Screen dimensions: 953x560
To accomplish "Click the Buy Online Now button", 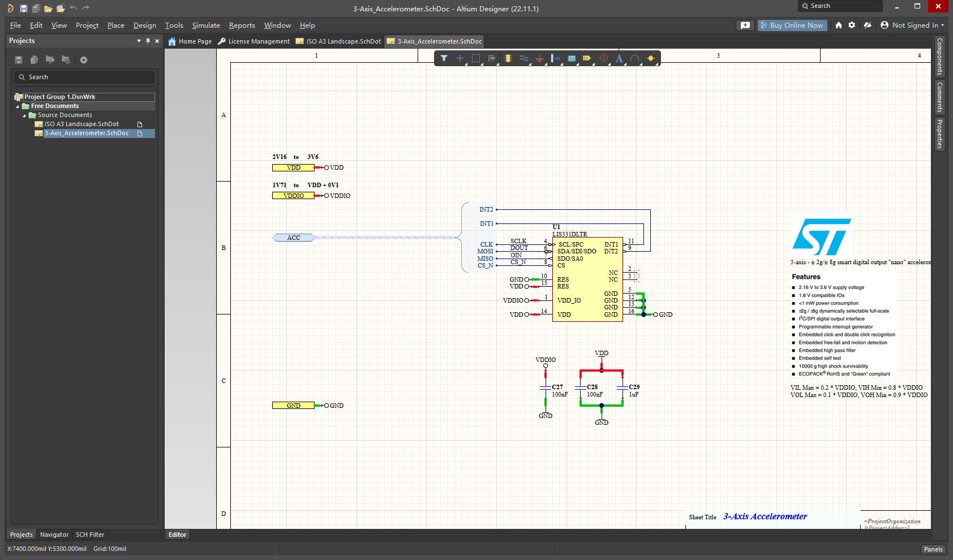I will 792,25.
